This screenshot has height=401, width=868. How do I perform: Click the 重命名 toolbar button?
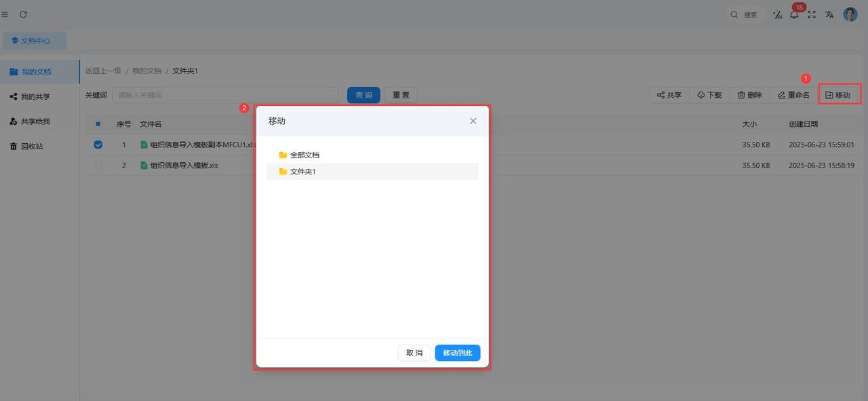tap(793, 95)
